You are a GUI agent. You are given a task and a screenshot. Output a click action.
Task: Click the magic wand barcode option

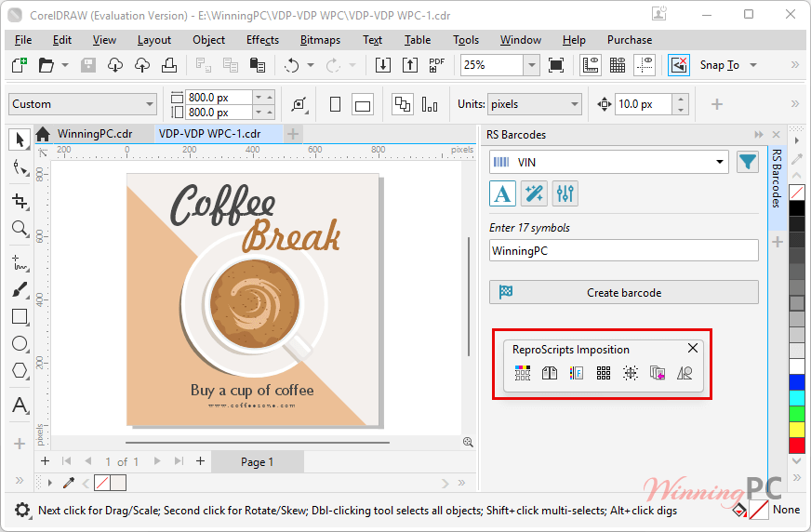coord(534,193)
